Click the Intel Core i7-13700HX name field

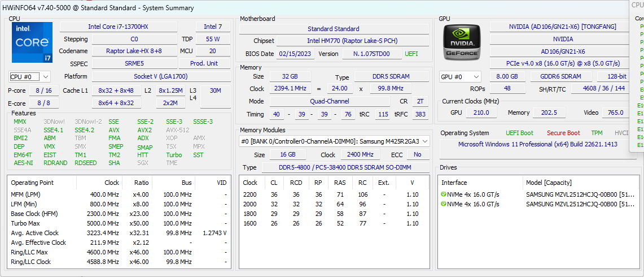[x=119, y=27]
